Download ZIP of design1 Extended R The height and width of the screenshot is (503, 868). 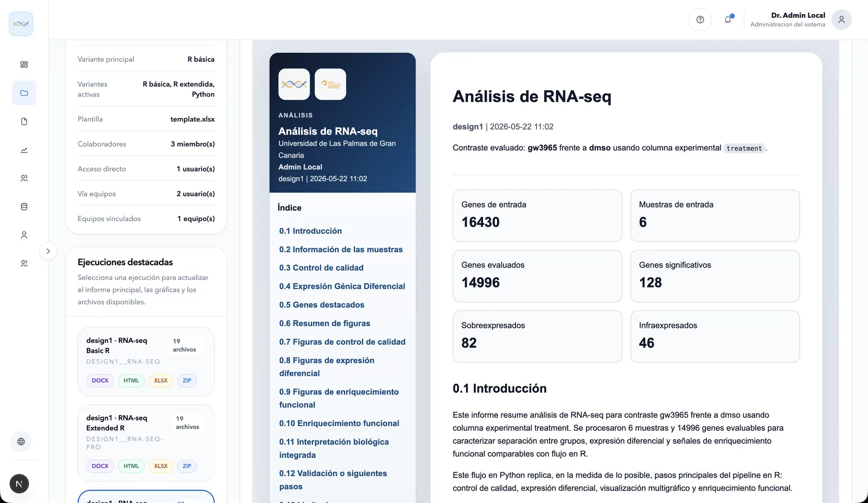187,466
